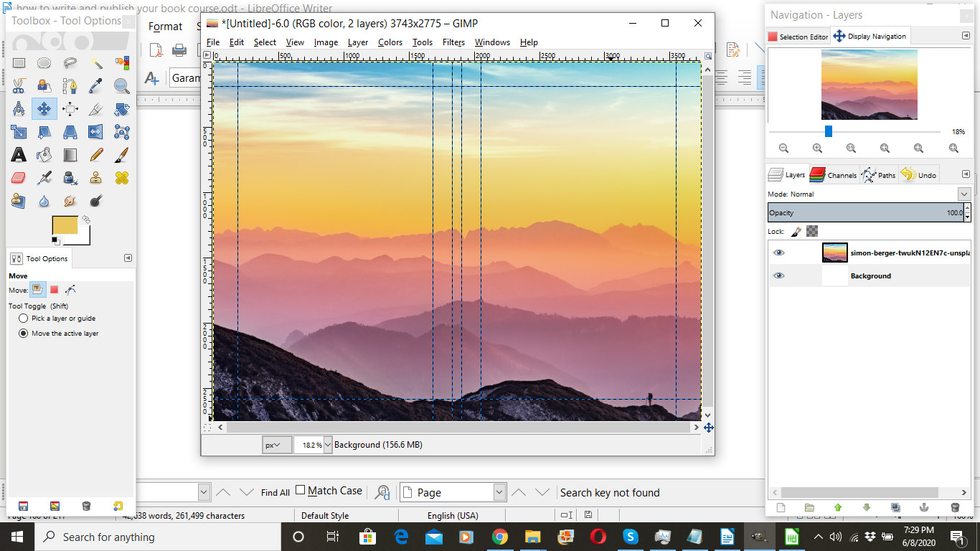The height and width of the screenshot is (551, 980).
Task: Hide the Background layer with eye icon
Action: click(x=779, y=275)
